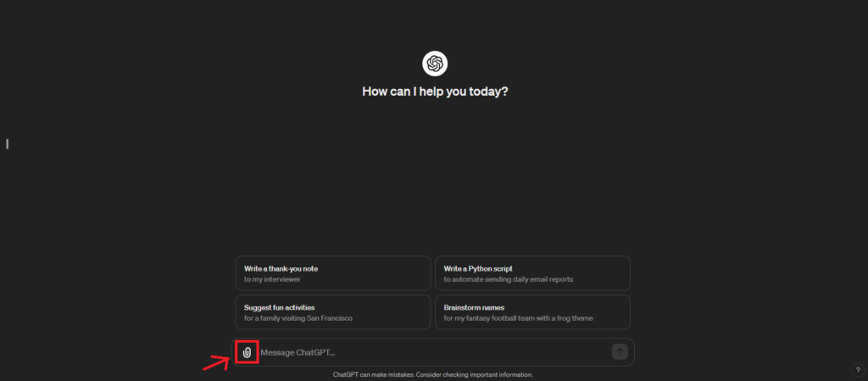The height and width of the screenshot is (381, 868).
Task: Click the "to my interviewer" subtitle text
Action: (272, 279)
